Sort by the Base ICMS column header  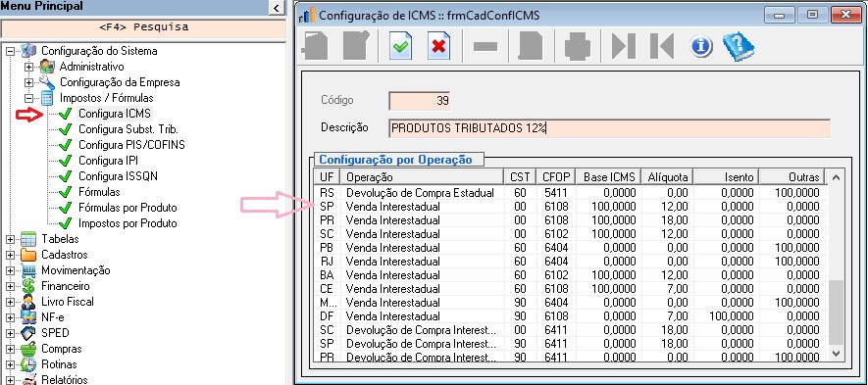(608, 177)
